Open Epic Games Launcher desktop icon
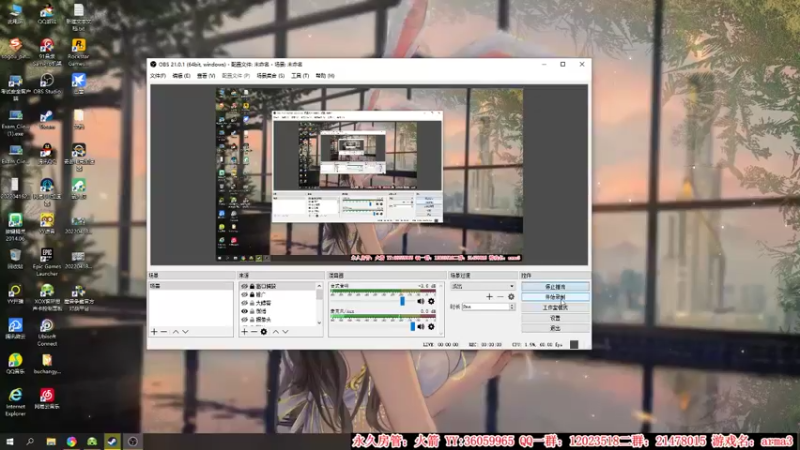The image size is (800, 450). (x=47, y=262)
